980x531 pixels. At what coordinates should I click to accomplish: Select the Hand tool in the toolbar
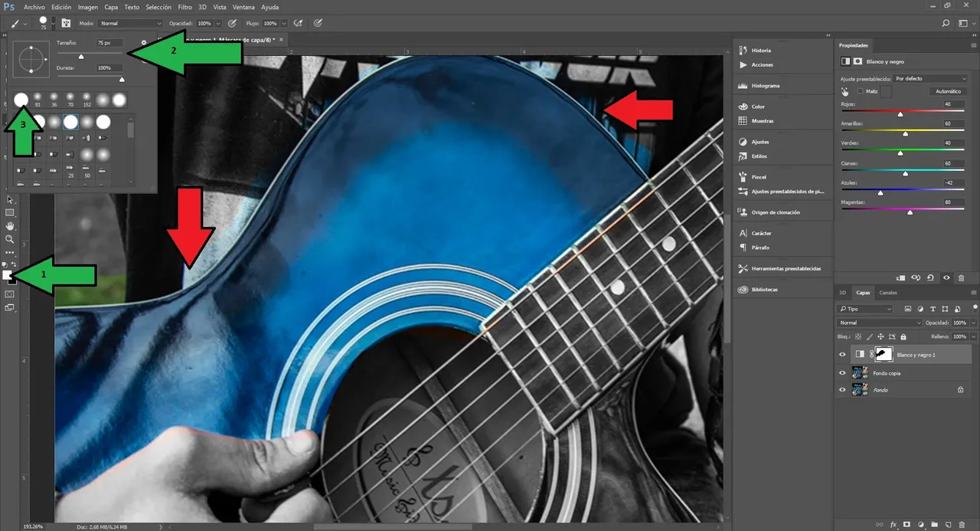tap(10, 226)
